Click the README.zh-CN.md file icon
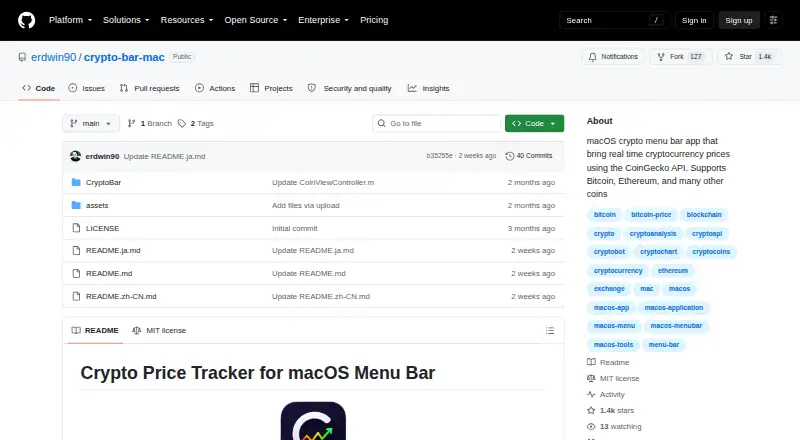The height and width of the screenshot is (440, 800). (76, 297)
